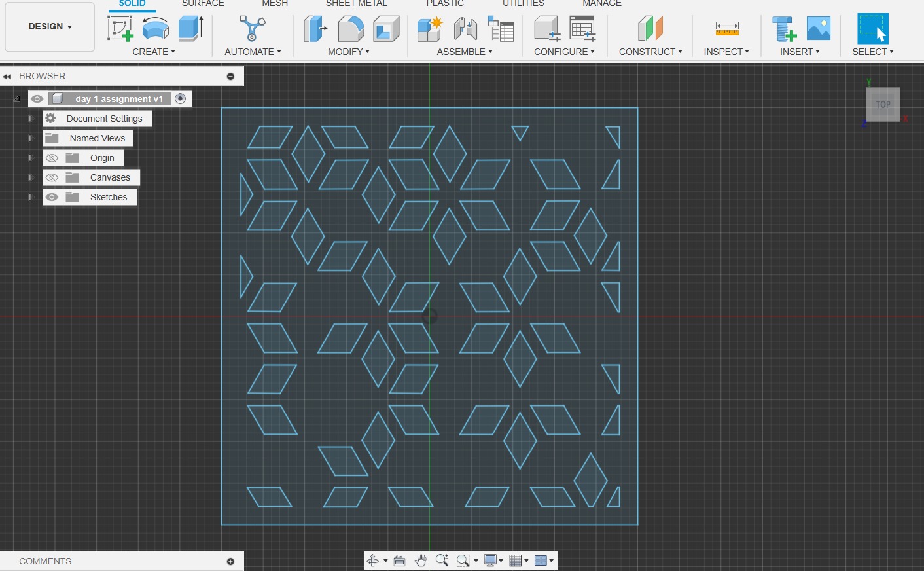Choose the Create Form tool icon
This screenshot has width=924, height=571.
point(156,29)
